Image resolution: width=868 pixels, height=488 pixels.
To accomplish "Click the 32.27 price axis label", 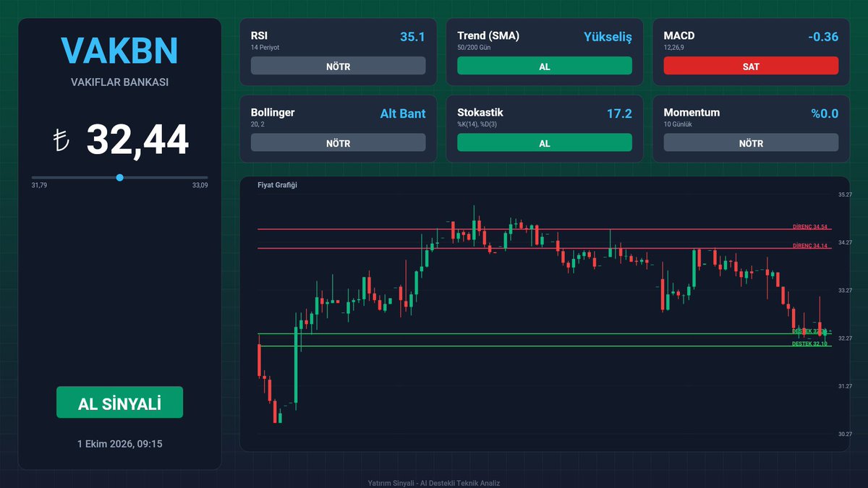I will [846, 338].
